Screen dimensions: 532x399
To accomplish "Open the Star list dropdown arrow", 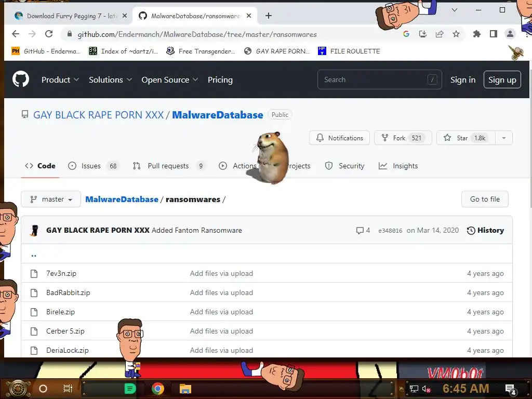I will 504,138.
